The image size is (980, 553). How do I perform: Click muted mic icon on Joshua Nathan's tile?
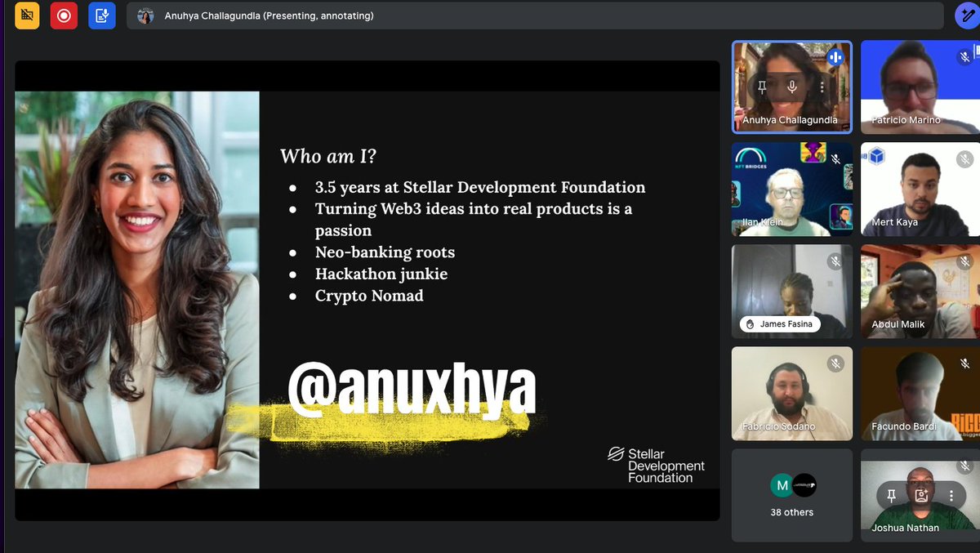coord(964,466)
